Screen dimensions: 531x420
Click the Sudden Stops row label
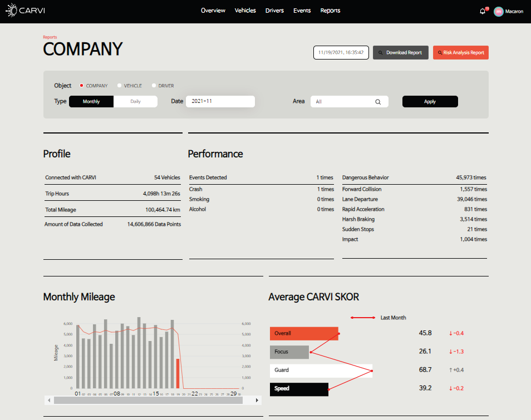358,229
